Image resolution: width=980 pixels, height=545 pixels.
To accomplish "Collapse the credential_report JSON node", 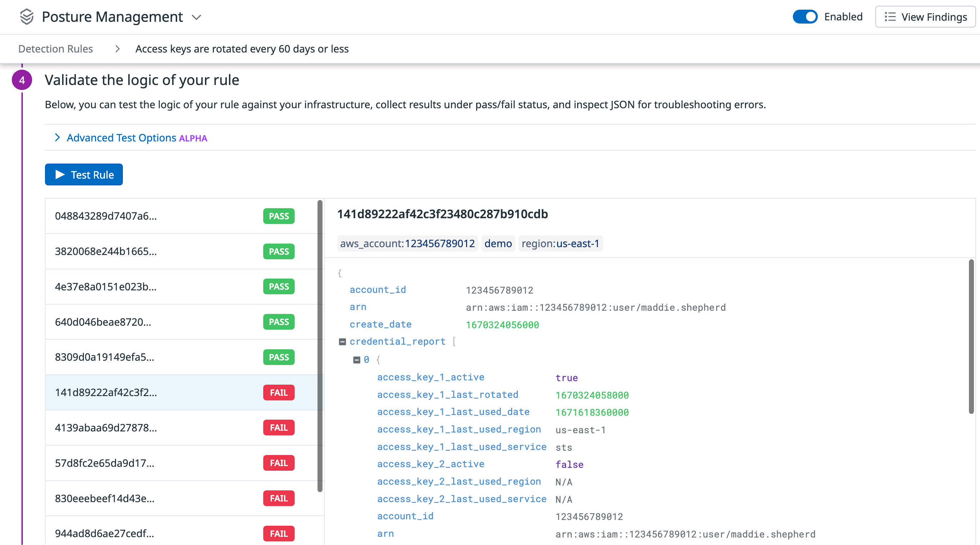I will click(342, 341).
